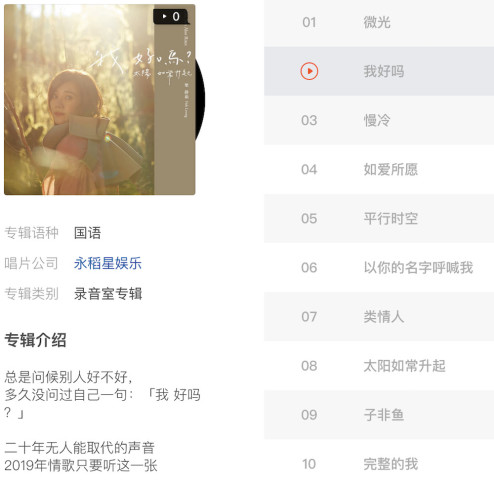This screenshot has width=494, height=480.
Task: Play track 05 平行时空
Action: pos(379,218)
